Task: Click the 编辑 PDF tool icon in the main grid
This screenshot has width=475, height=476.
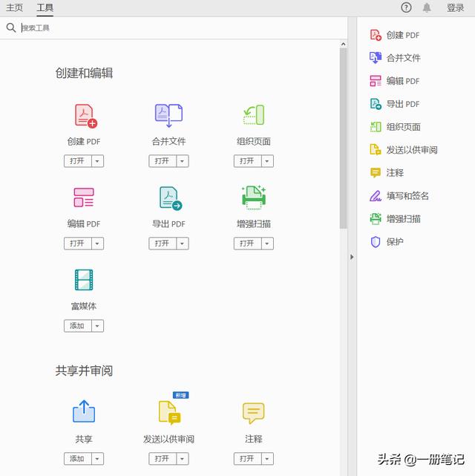Action: pyautogui.click(x=84, y=198)
